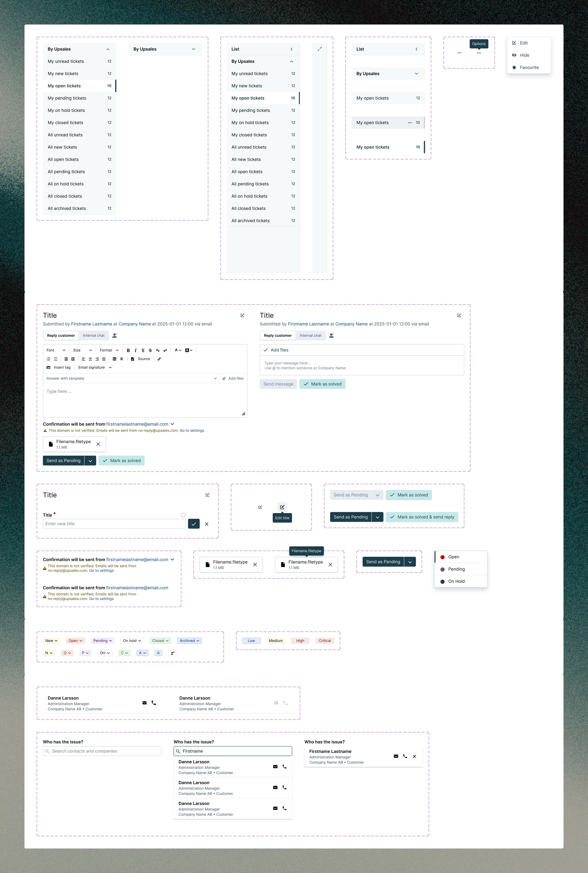Toggle Hide via the eye icon in the Options menu
The width and height of the screenshot is (588, 873).
click(x=514, y=55)
